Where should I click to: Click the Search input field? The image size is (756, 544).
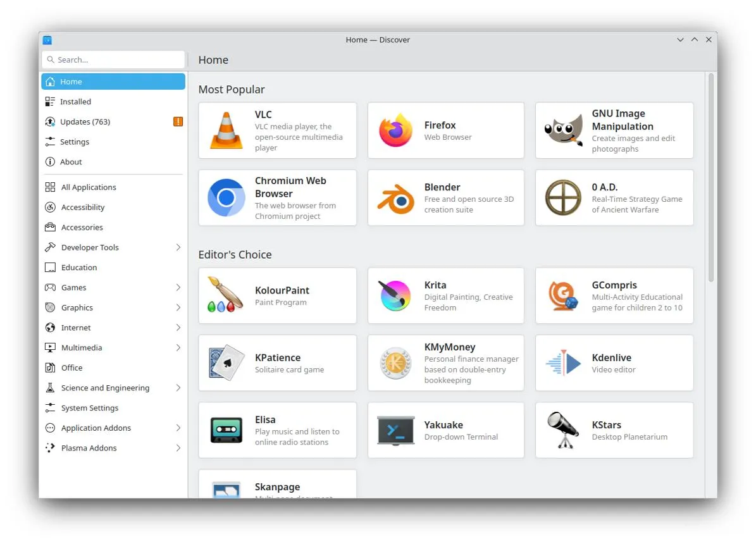coord(113,60)
